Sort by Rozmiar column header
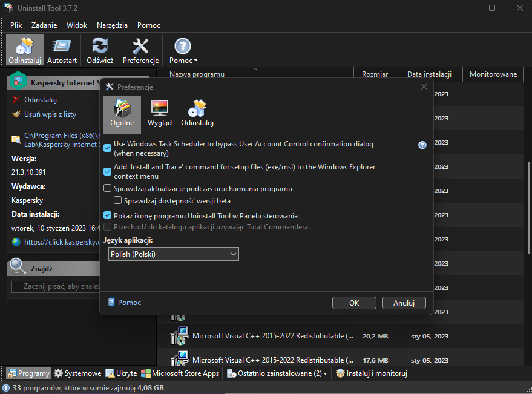This screenshot has height=394, width=532. (375, 74)
